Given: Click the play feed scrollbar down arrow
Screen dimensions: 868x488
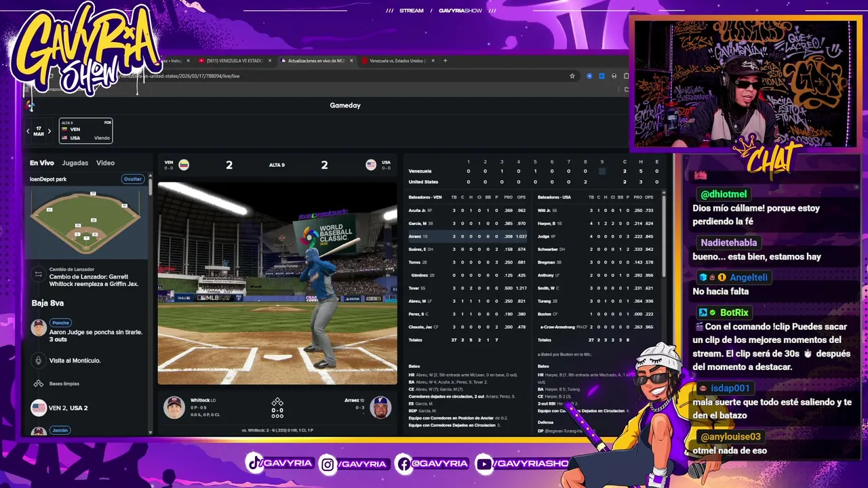Looking at the screenshot, I should 150,432.
